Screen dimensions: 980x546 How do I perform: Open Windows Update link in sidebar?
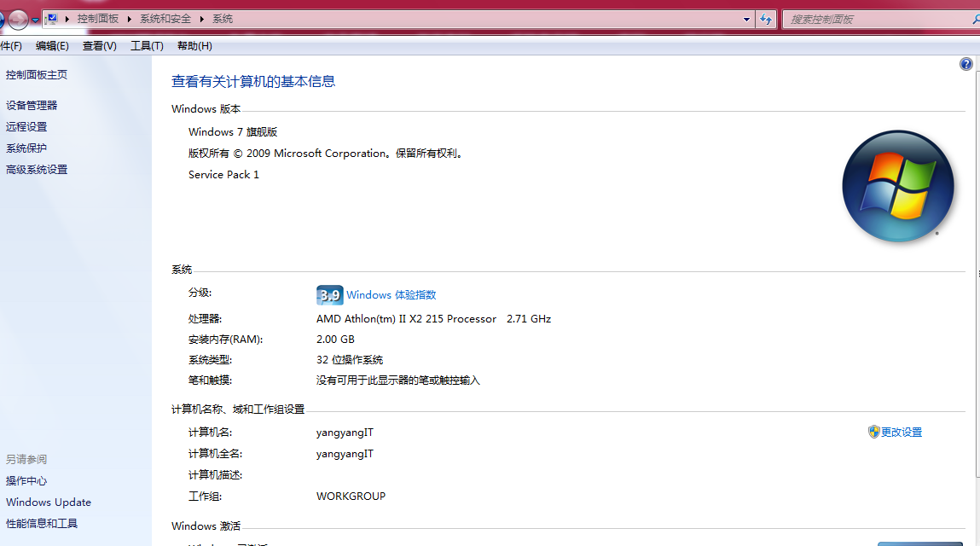49,502
